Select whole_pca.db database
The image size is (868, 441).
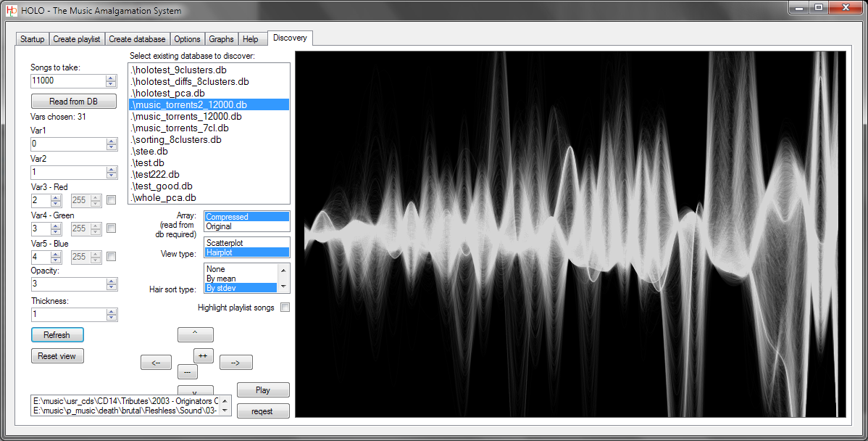209,198
